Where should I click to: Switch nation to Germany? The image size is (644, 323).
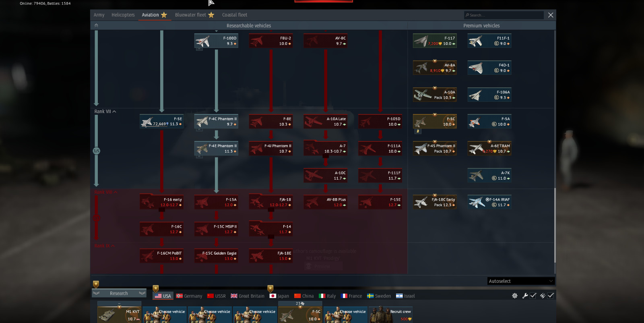[x=189, y=296]
